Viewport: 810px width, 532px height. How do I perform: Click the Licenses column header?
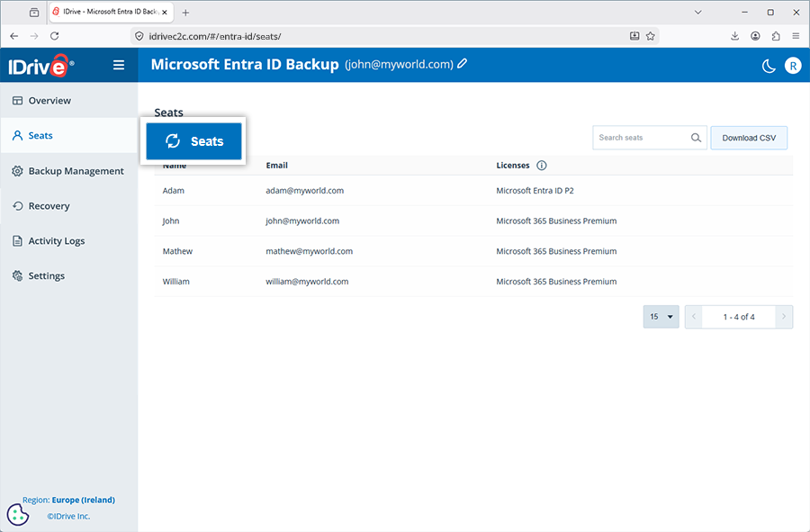(x=512, y=166)
